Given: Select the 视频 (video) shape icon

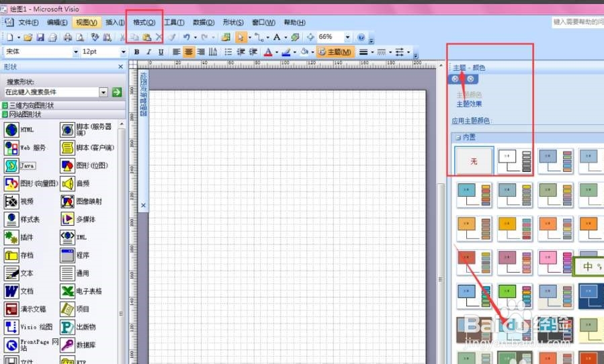Looking at the screenshot, I should pyautogui.click(x=11, y=201).
